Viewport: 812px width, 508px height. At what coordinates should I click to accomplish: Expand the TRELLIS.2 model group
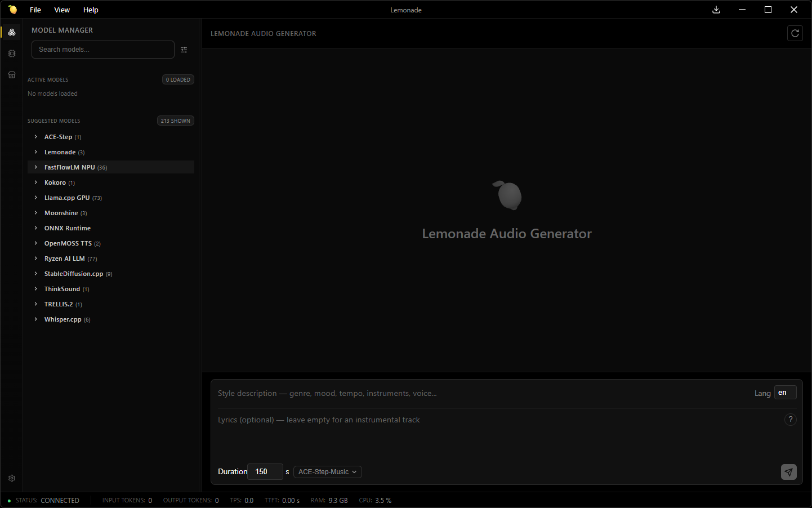111,304
